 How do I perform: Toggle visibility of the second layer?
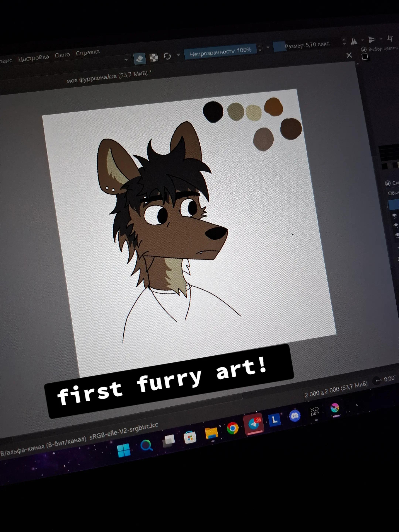396,225
